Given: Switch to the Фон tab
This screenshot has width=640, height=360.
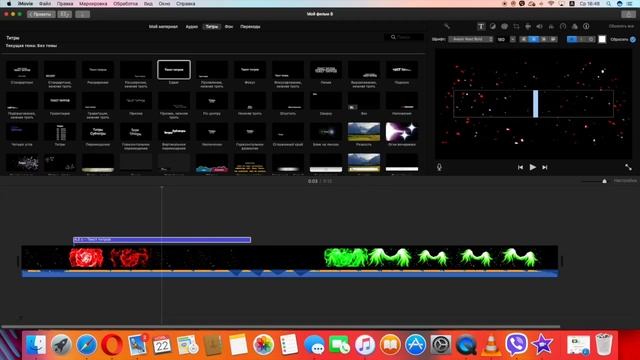Looking at the screenshot, I should 229,27.
